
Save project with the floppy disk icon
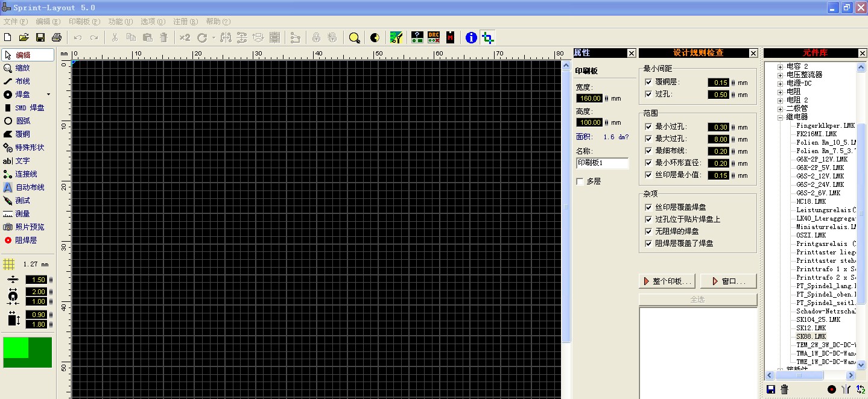(x=40, y=37)
